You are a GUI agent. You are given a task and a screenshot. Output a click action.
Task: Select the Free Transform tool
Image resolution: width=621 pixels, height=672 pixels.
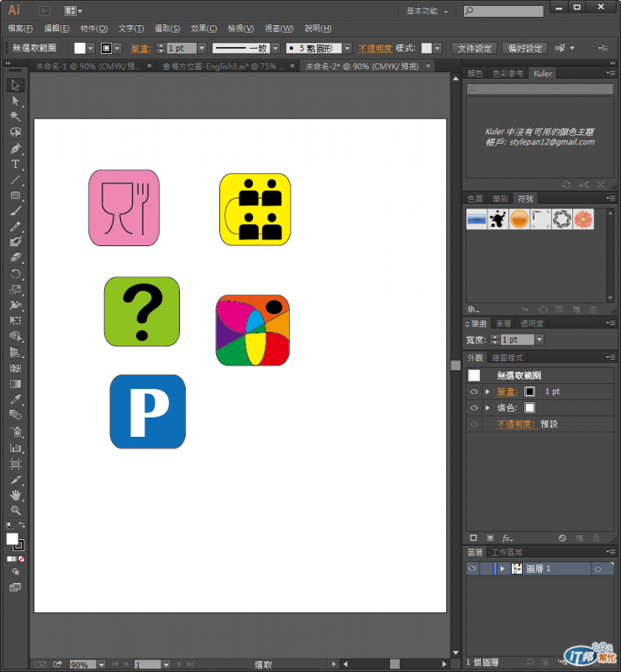click(15, 321)
